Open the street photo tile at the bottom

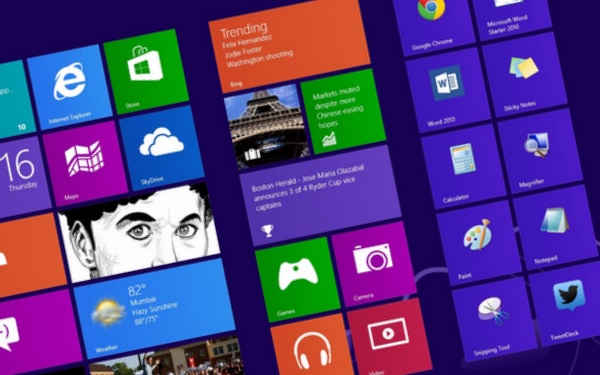(x=166, y=356)
